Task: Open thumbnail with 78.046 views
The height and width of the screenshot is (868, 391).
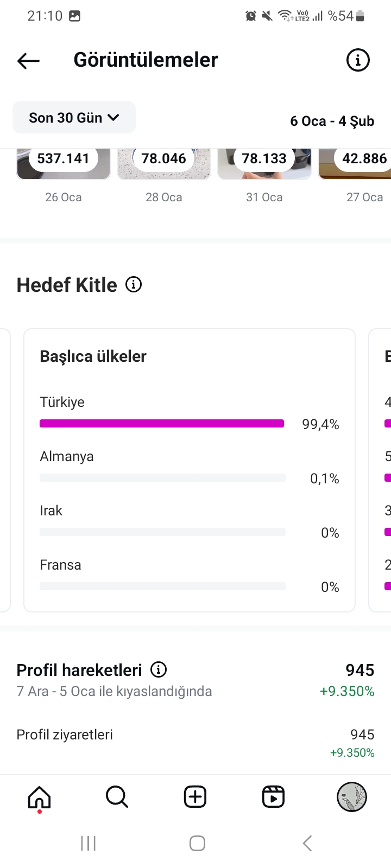Action: [x=164, y=164]
